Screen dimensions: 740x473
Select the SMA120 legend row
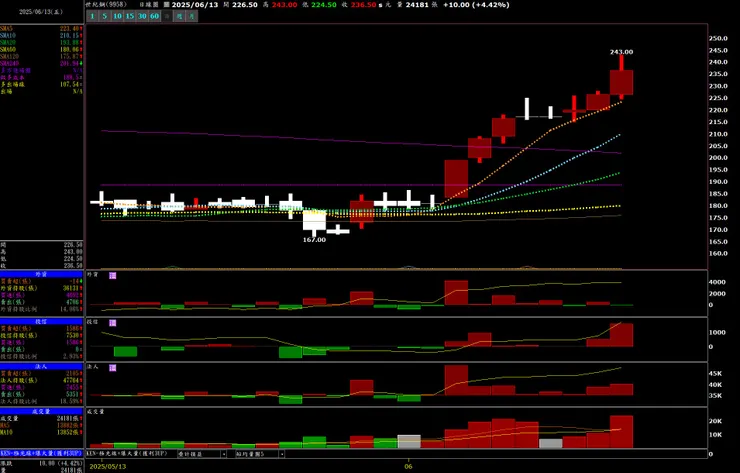(x=42, y=57)
